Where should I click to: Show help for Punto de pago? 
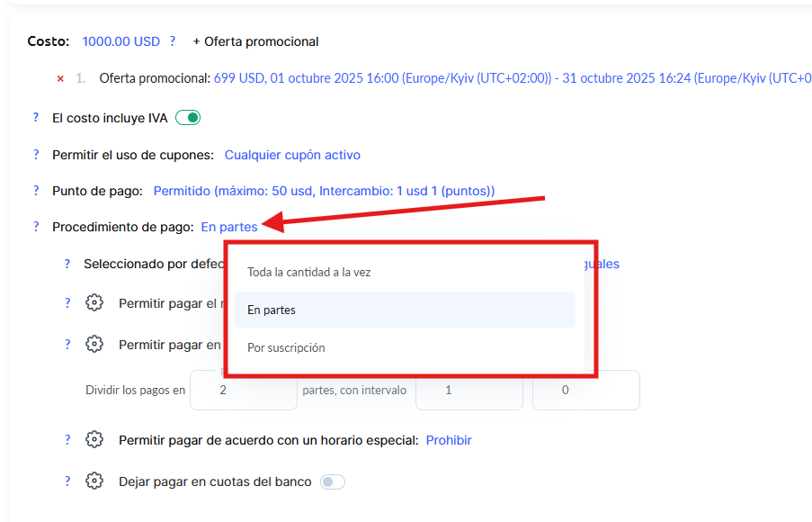[x=36, y=191]
